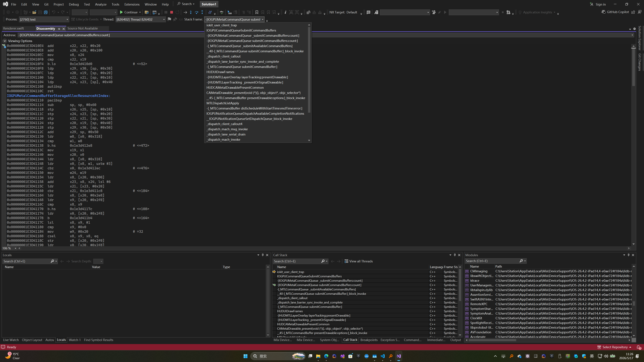This screenshot has height=362, width=644.
Task: Click the Visual Studio Code taskbar icon
Action: tap(382, 356)
